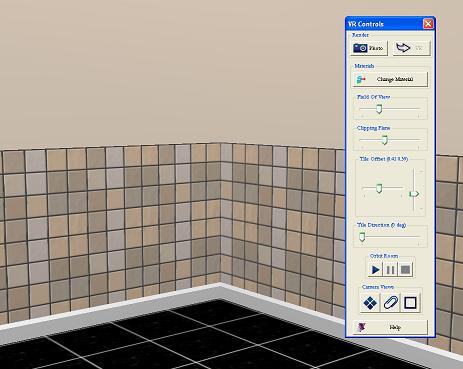Select the paperclip camera view icon
463x369 pixels.
click(x=390, y=303)
